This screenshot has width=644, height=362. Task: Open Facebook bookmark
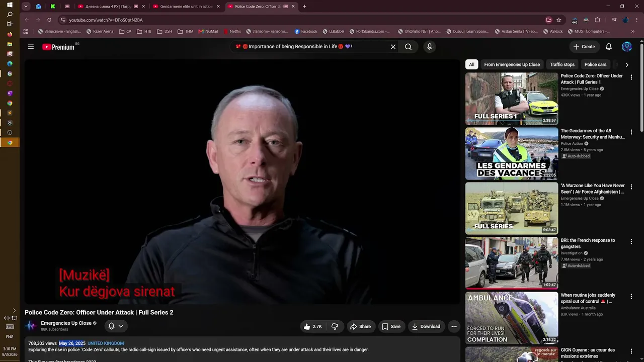306,31
